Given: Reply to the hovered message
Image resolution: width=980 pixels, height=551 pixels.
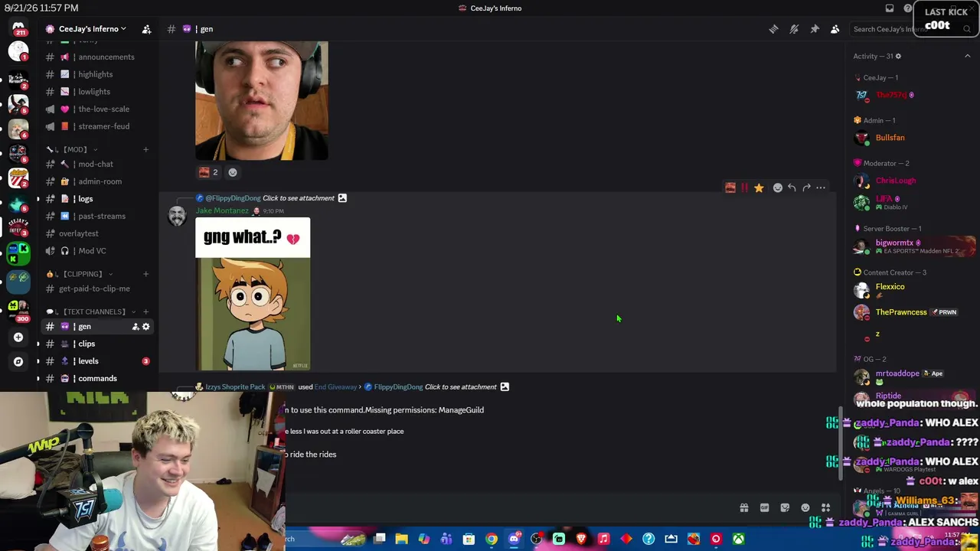Looking at the screenshot, I should point(792,187).
